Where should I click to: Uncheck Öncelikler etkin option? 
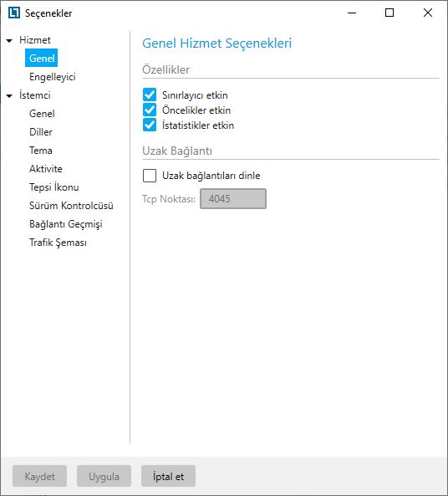tap(150, 110)
